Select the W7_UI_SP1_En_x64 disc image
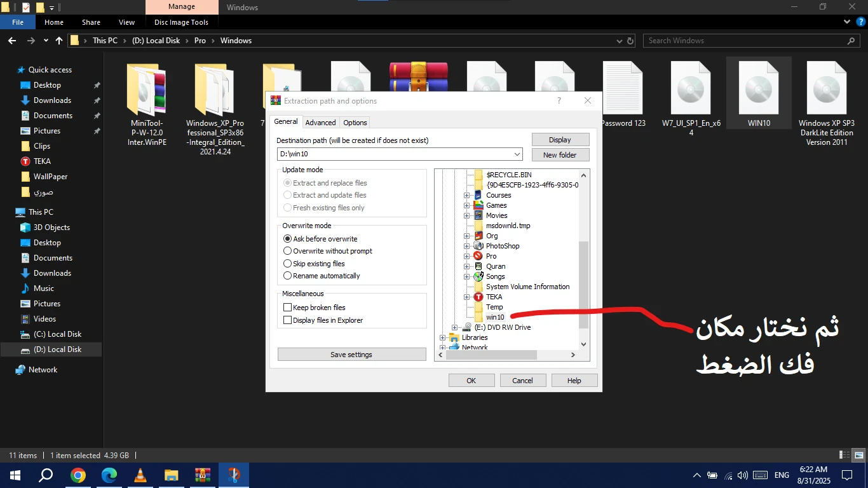This screenshot has width=868, height=488. (x=691, y=99)
